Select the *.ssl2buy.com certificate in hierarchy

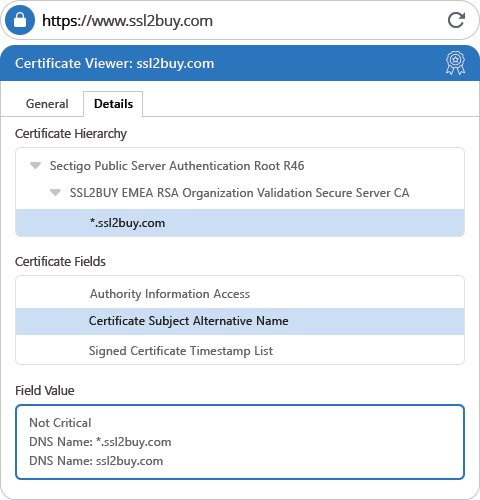click(240, 223)
